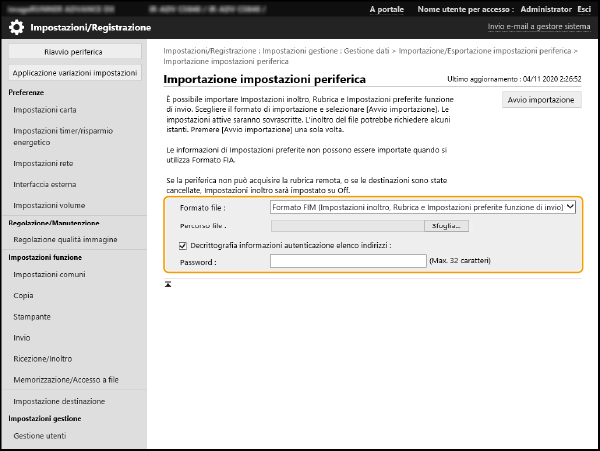Click the Sfoglia browse button

click(x=447, y=226)
